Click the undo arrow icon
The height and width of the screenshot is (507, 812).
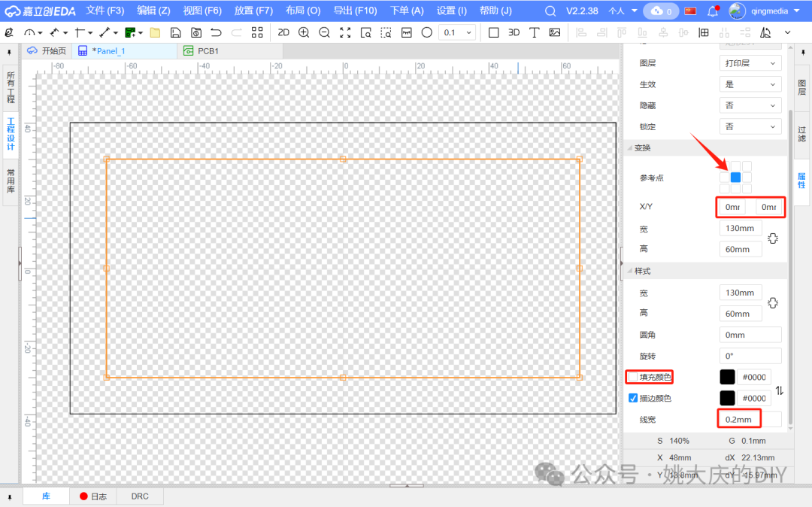216,32
